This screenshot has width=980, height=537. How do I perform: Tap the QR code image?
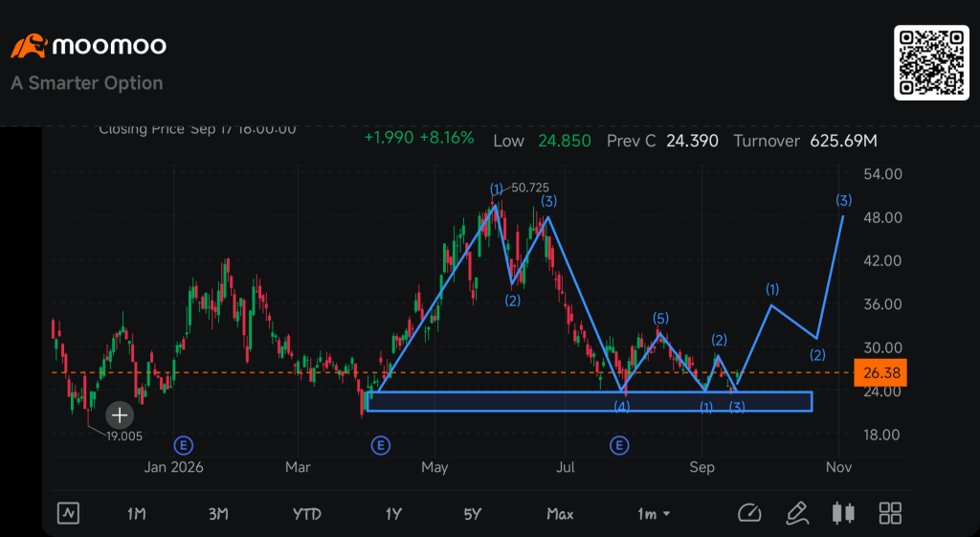(x=931, y=62)
